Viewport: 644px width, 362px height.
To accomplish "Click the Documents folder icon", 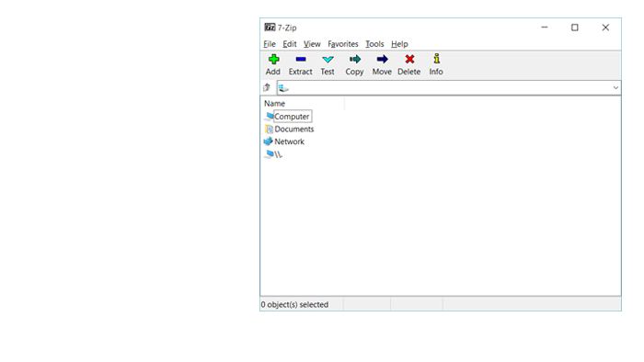I will pos(269,130).
